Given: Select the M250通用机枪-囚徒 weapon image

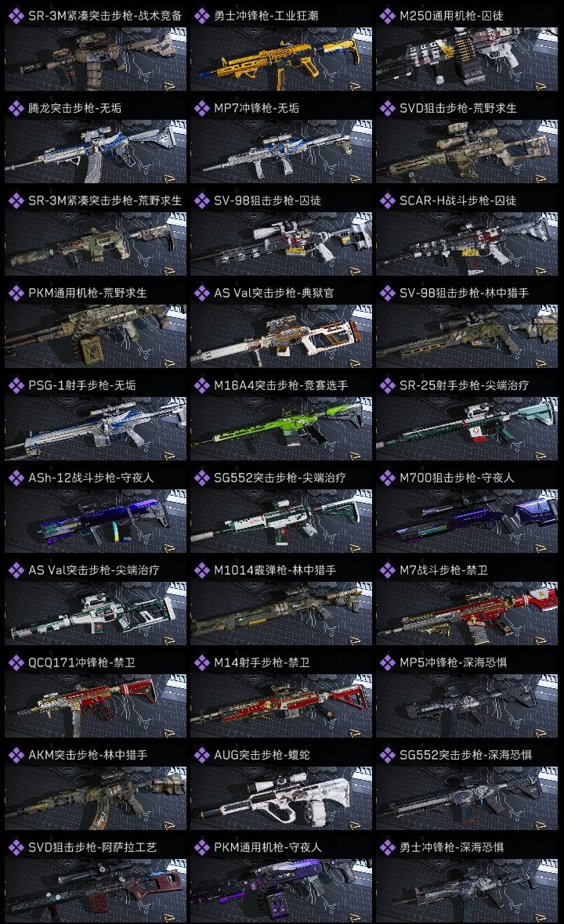Looking at the screenshot, I should [467, 59].
